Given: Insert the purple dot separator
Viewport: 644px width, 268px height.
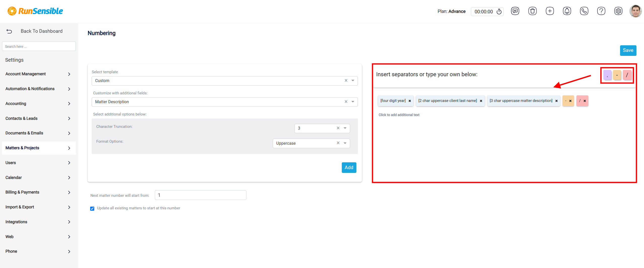Looking at the screenshot, I should (x=607, y=75).
